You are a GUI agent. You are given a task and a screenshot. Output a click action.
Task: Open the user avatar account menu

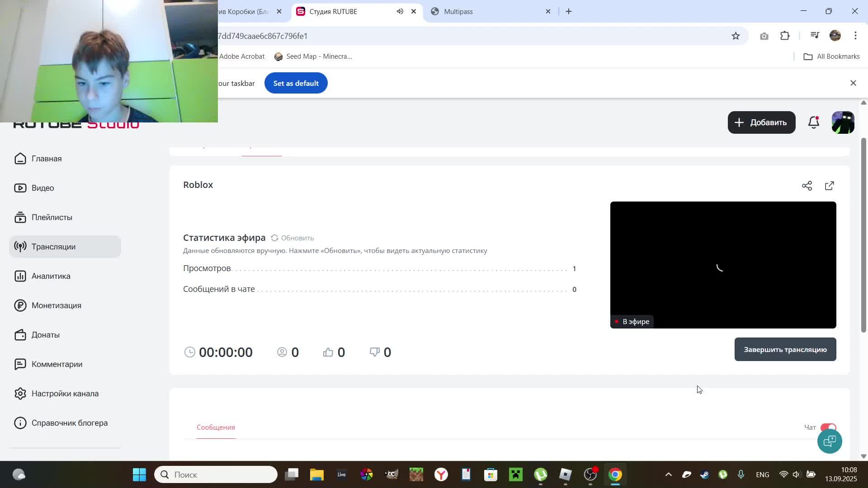[843, 122]
